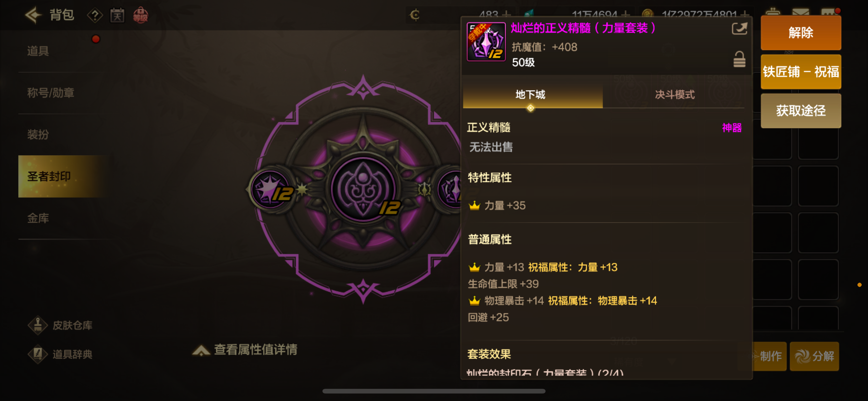Viewport: 868px width, 401px height.
Task: Switch to the 决斗模式 tab
Action: point(674,95)
